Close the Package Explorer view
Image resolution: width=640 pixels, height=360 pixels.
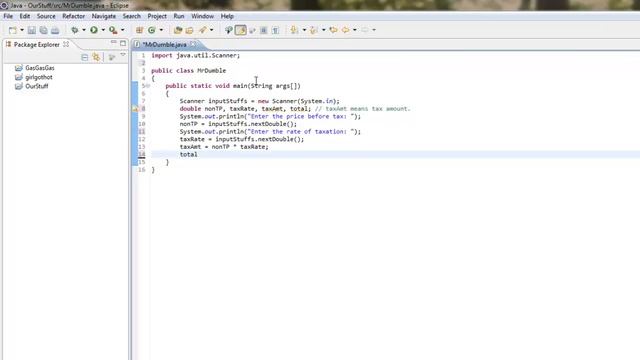66,44
